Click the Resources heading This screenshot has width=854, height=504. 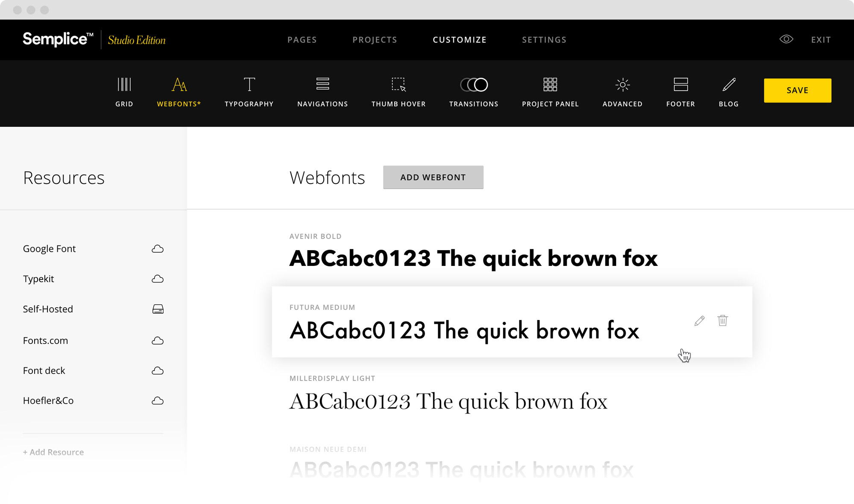64,178
